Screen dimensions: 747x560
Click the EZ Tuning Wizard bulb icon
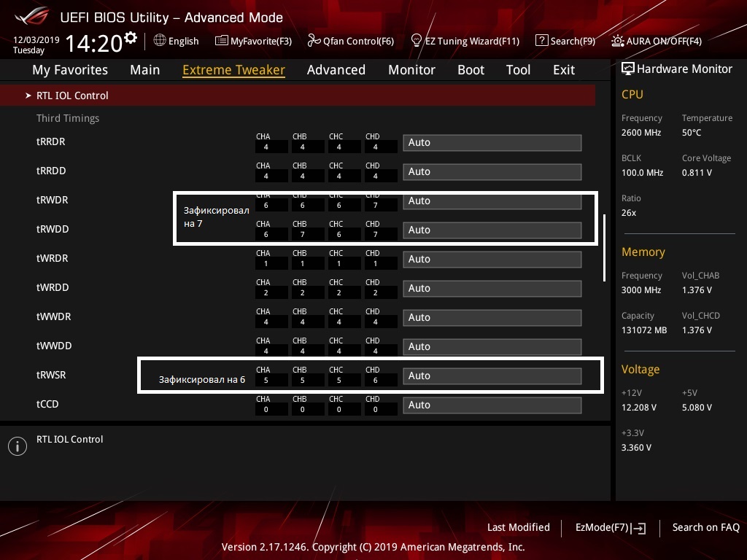416,41
